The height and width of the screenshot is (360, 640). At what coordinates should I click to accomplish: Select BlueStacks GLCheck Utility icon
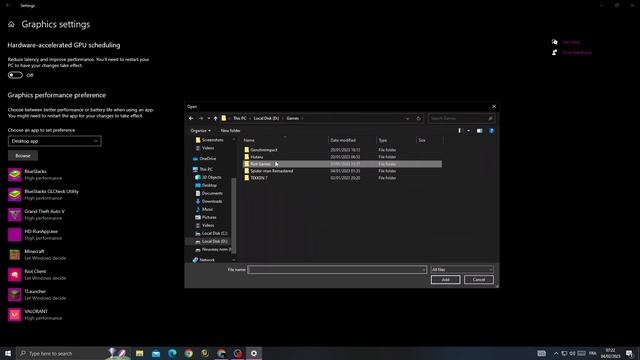15,195
